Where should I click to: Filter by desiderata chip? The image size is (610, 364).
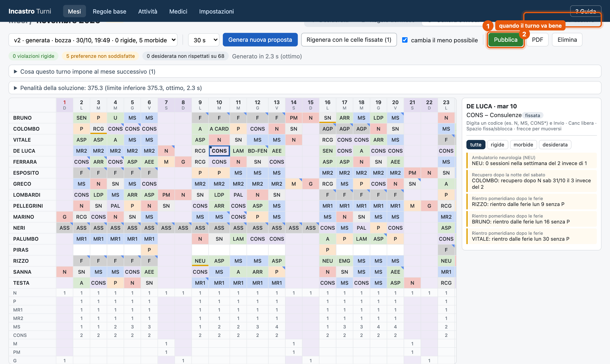[555, 145]
